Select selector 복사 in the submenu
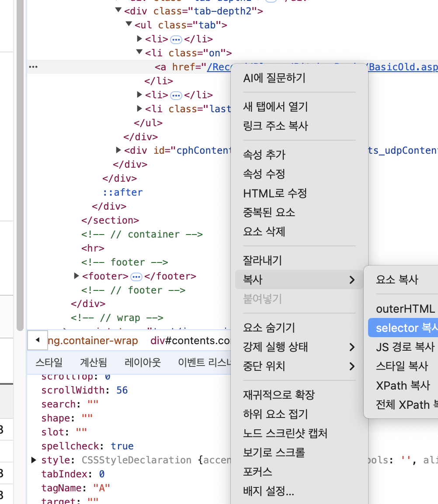The image size is (438, 504). [x=403, y=328]
